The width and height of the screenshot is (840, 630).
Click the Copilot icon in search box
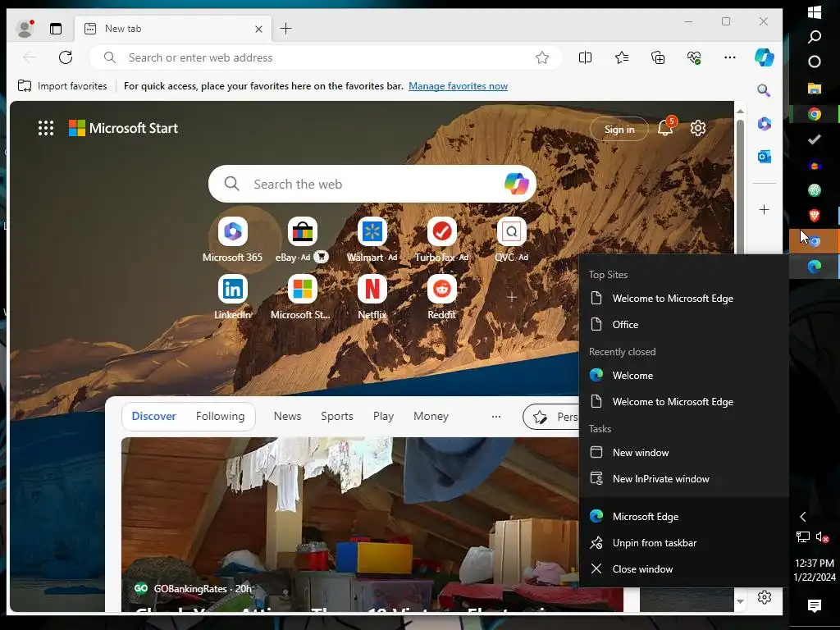[x=517, y=184]
